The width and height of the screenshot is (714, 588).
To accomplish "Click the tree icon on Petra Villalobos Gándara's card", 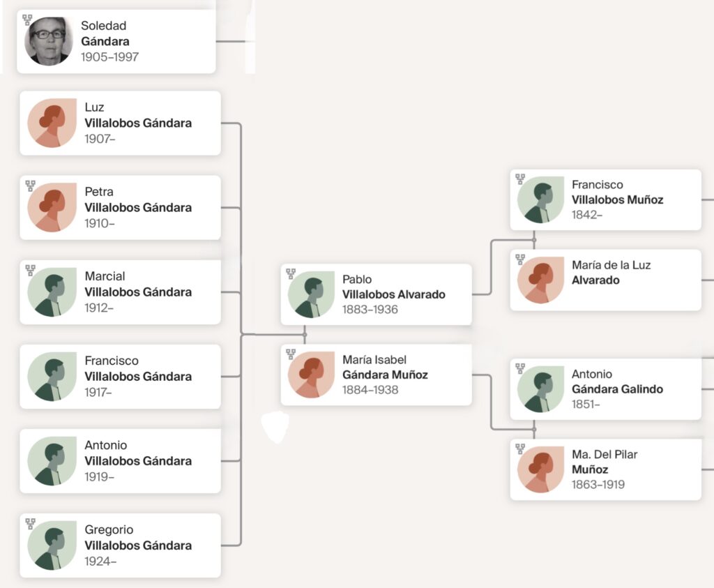I will [30, 186].
